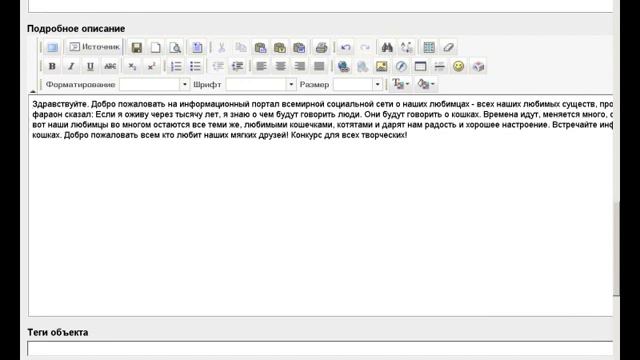Center align the text
The height and width of the screenshot is (360, 640).
[280, 66]
